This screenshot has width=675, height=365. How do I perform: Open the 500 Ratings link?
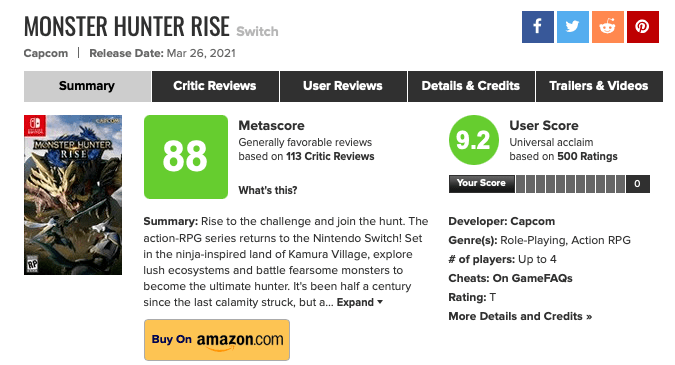point(587,156)
